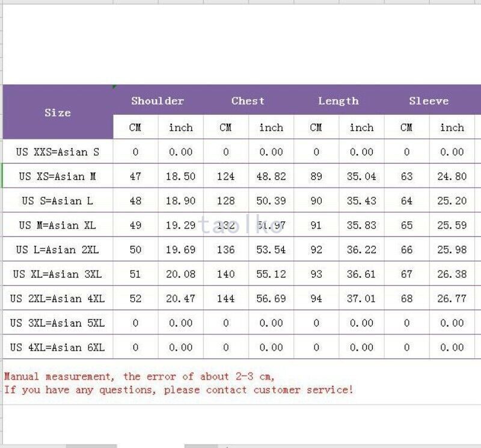Click the length value 94 cell
The image size is (481, 448).
tap(316, 298)
